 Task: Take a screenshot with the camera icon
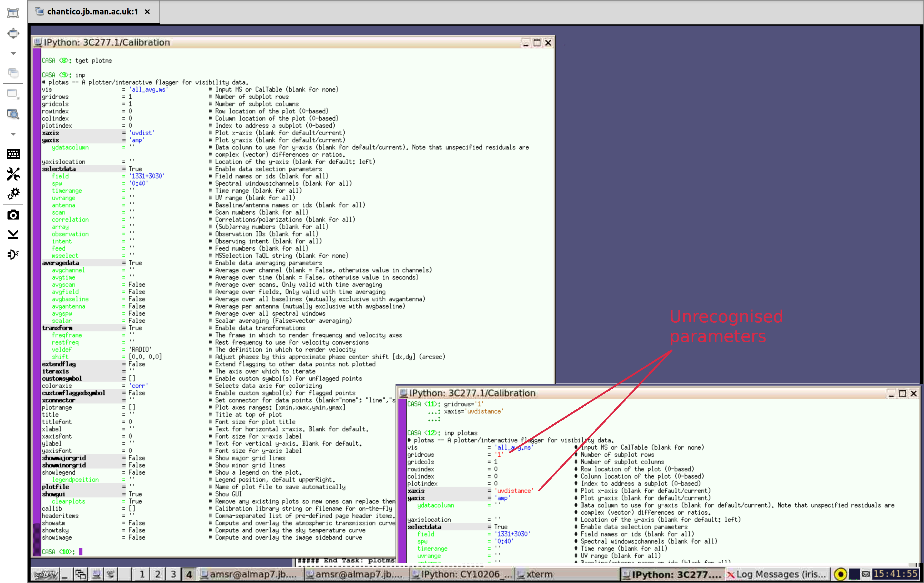[13, 215]
